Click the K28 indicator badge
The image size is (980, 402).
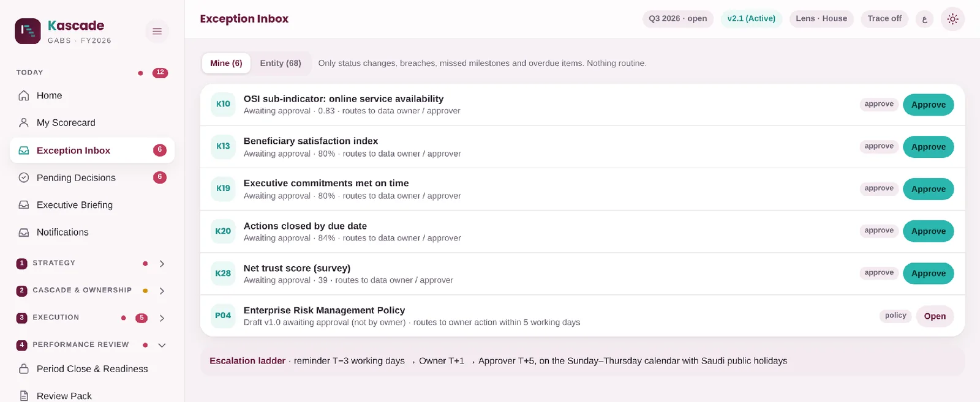coord(223,274)
